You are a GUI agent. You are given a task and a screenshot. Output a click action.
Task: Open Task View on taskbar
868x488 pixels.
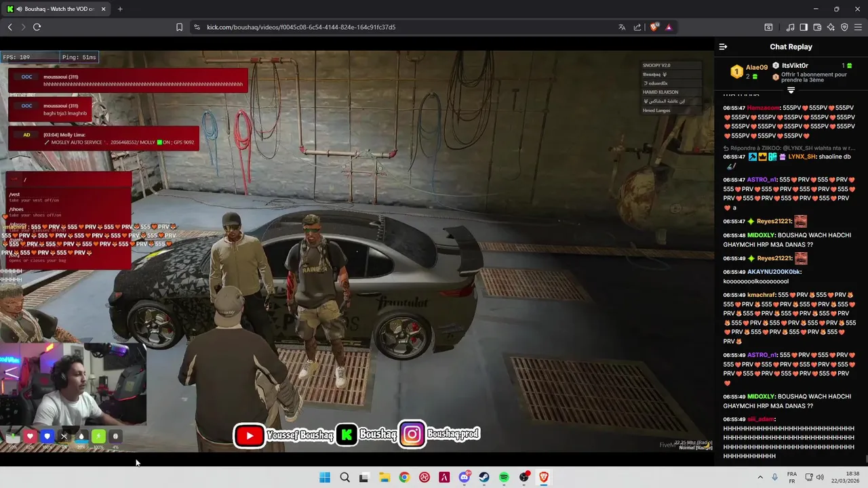pyautogui.click(x=363, y=477)
